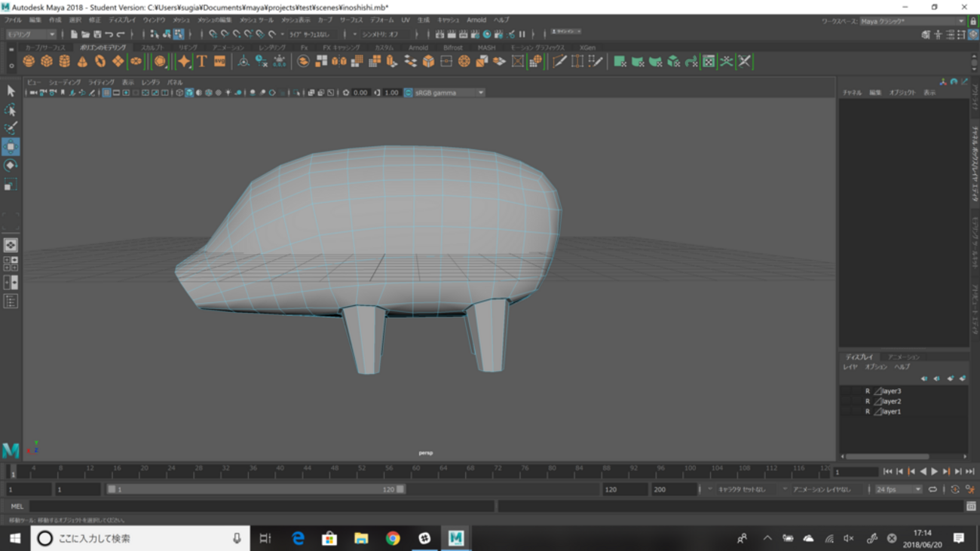Click the SVG shelf icon
980x551 pixels.
[x=219, y=62]
